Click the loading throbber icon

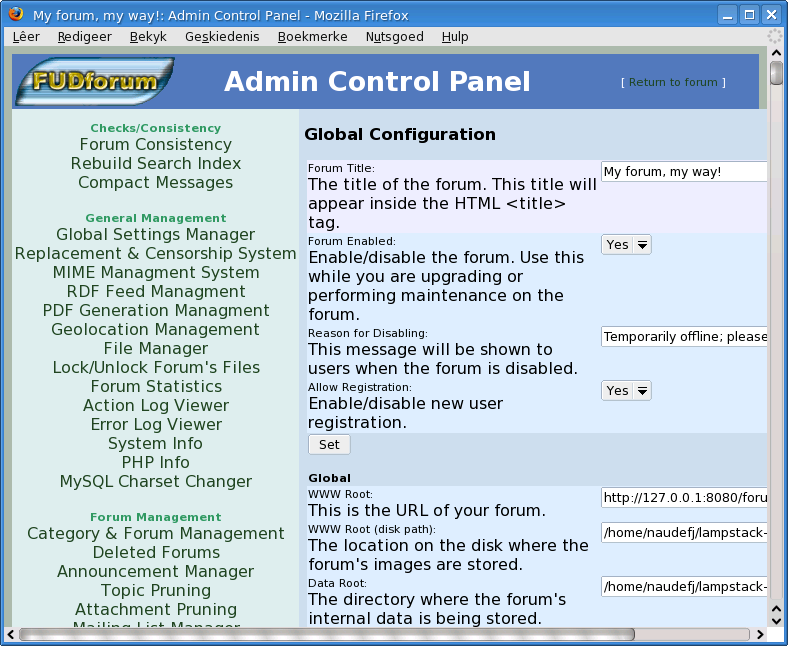click(775, 36)
